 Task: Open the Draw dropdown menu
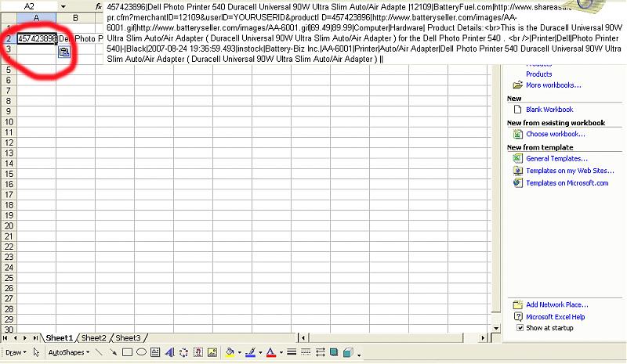(x=16, y=352)
